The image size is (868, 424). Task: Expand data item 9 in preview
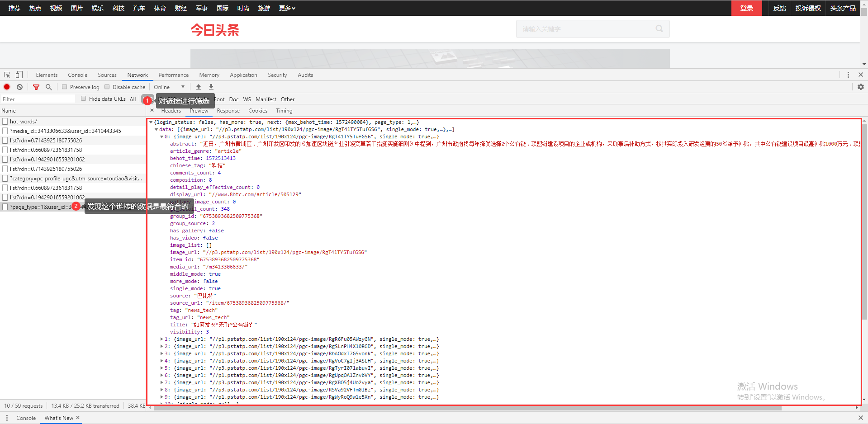pyautogui.click(x=162, y=397)
